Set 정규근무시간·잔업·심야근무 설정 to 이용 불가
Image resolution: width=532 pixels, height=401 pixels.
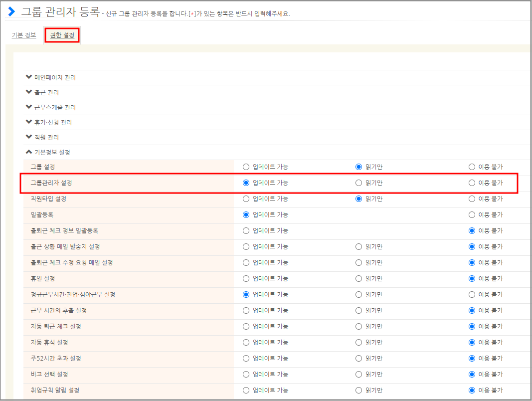(x=472, y=294)
